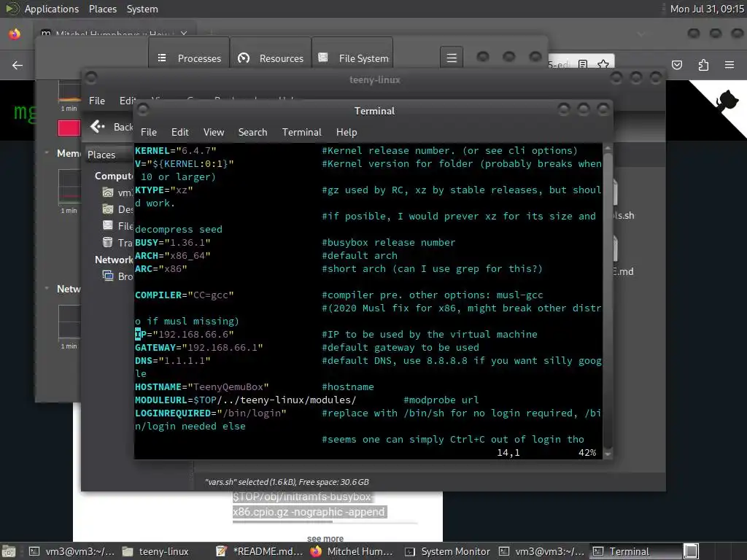Click BUSY="1.36.1" text in terminal

click(x=172, y=242)
